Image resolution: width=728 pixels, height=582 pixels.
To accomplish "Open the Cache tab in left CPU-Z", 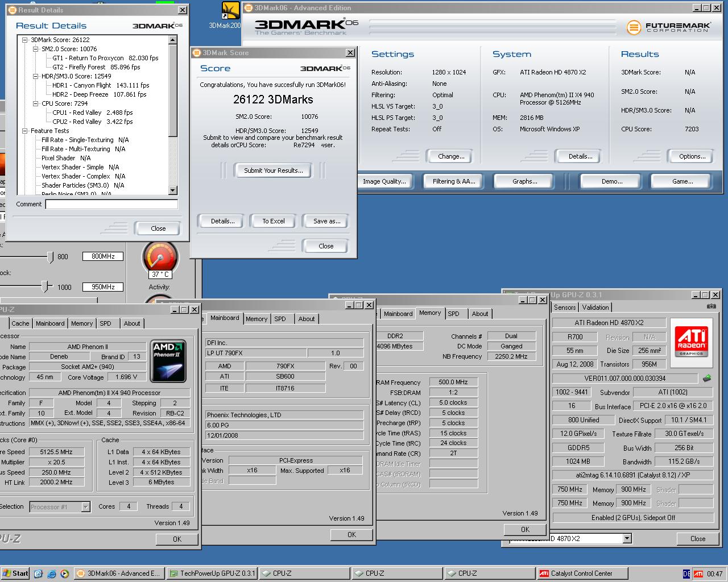I will coord(20,323).
